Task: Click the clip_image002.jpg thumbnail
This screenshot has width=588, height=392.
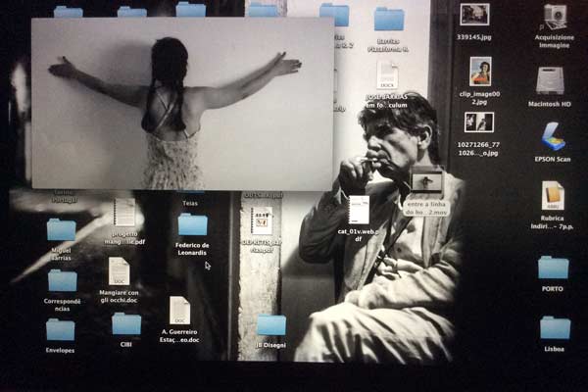Action: [480, 71]
